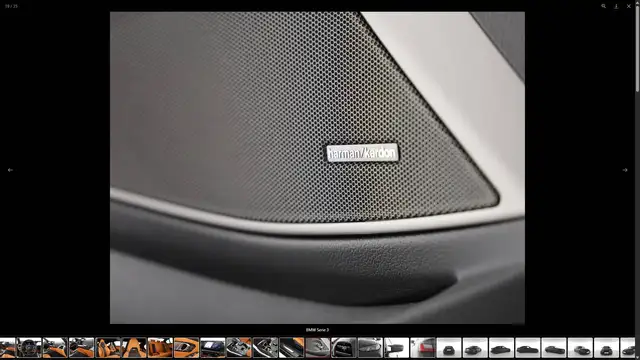Open the infotainment screen thumbnail

tap(213, 348)
